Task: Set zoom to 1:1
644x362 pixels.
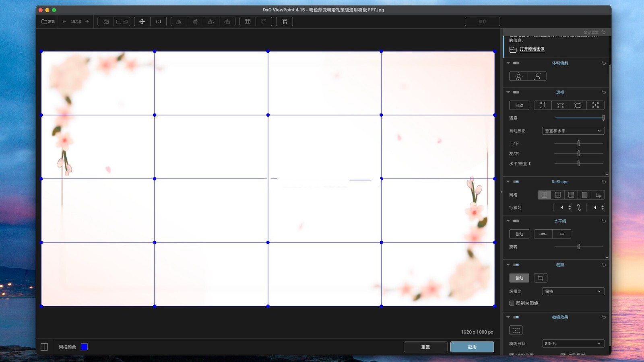Action: tap(159, 21)
